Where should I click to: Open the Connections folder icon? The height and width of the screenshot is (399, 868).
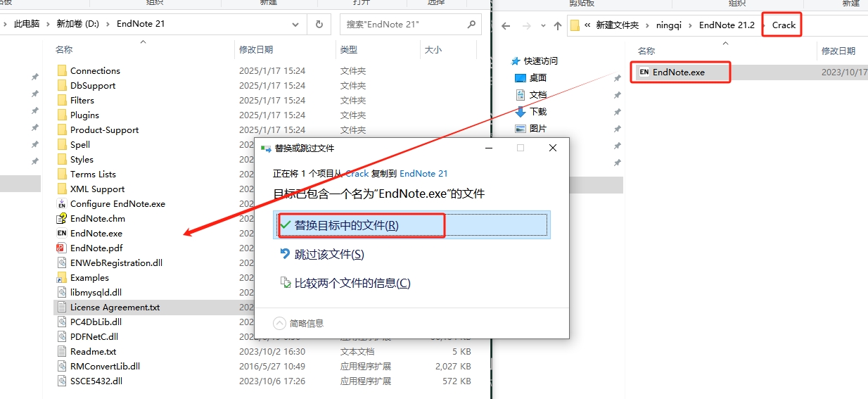61,70
